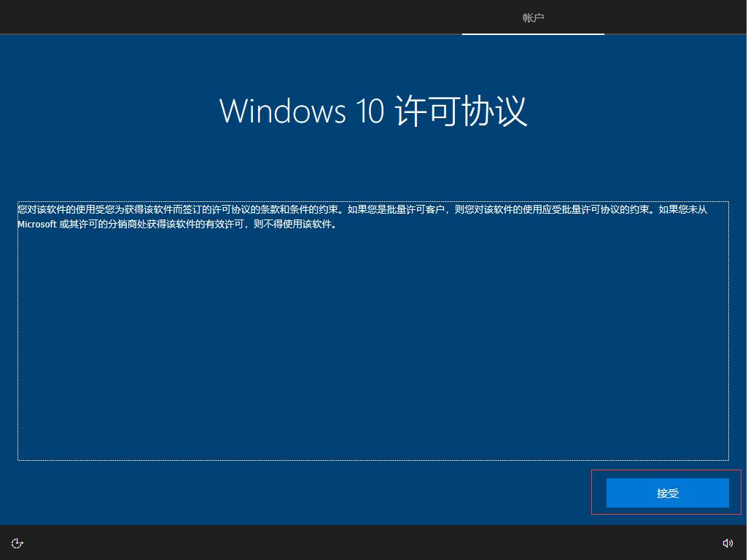Open accessibility options using the clock-like icon

coord(16,542)
